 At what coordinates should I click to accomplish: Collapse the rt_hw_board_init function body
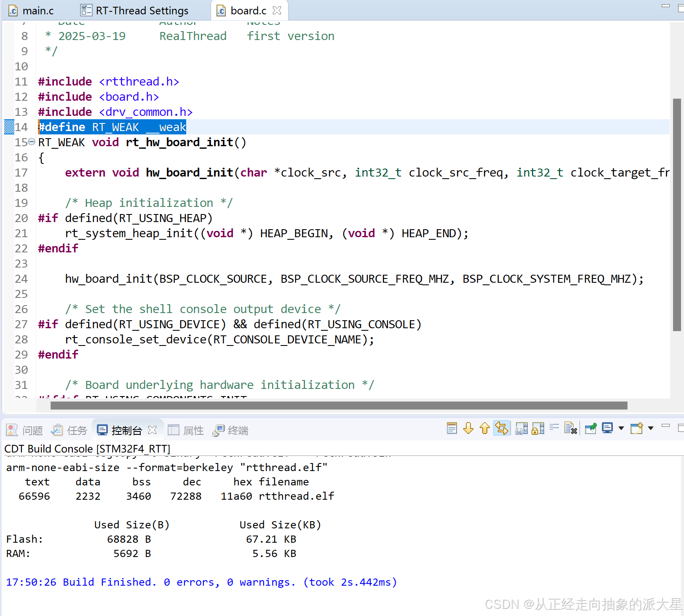point(32,142)
